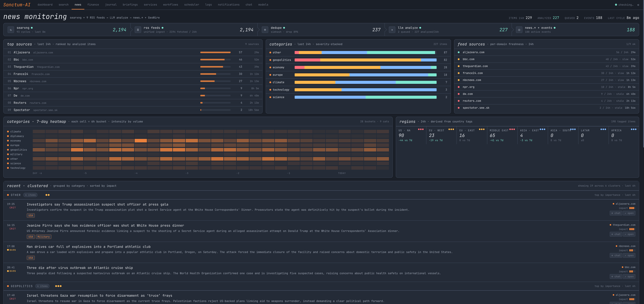Collapse the GEOPOLITICS cluster header
644x304 pixels.
pyautogui.click(x=321, y=286)
